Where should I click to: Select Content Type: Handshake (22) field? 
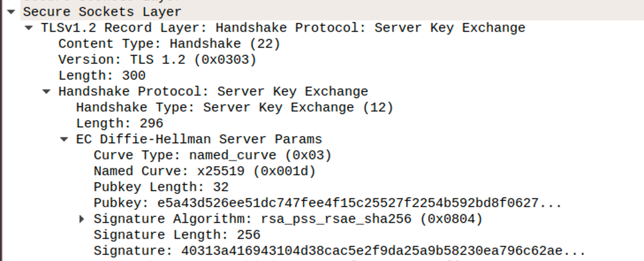pos(169,44)
